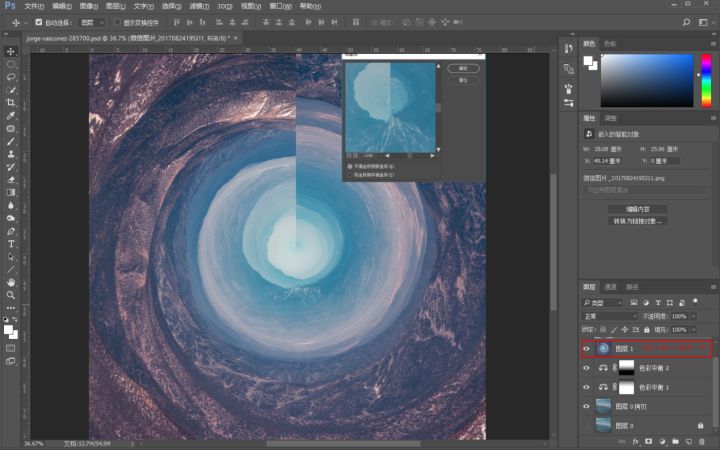Viewport: 720px width, 450px height.
Task: Click the 编辑内容 button
Action: click(636, 208)
